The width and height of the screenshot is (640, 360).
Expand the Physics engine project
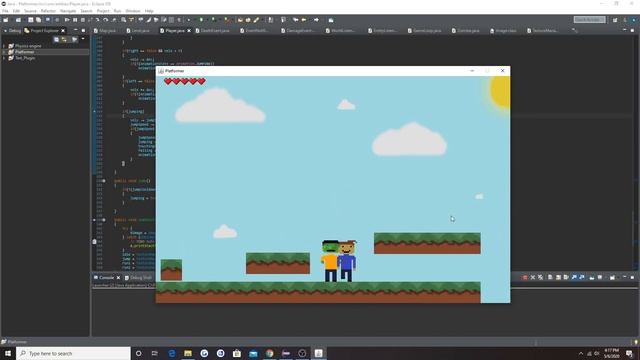coord(4,46)
